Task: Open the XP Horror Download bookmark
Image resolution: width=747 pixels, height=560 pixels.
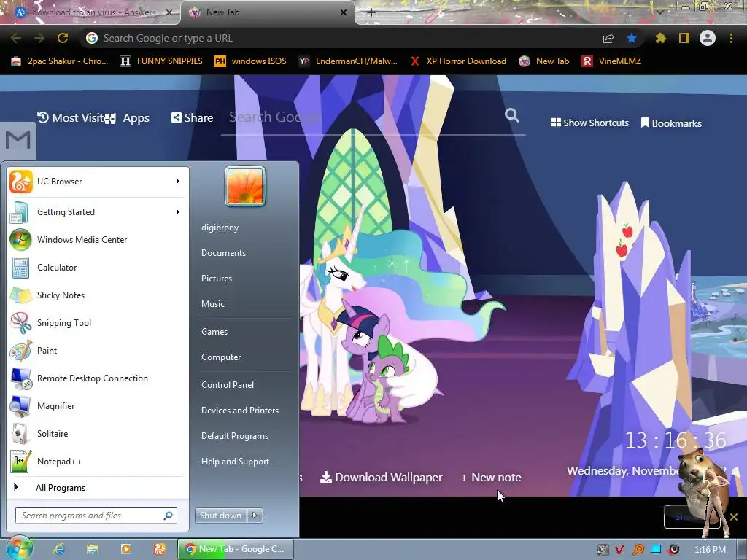Action: (x=458, y=61)
